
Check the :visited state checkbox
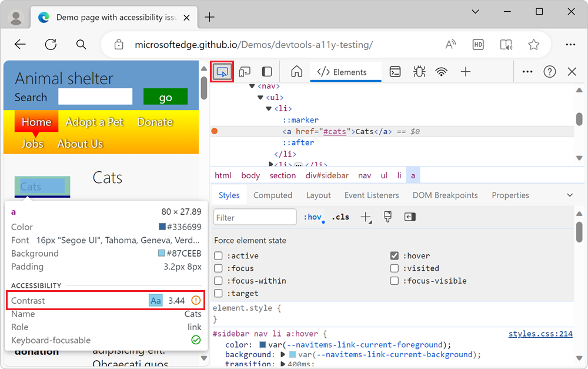pos(395,268)
